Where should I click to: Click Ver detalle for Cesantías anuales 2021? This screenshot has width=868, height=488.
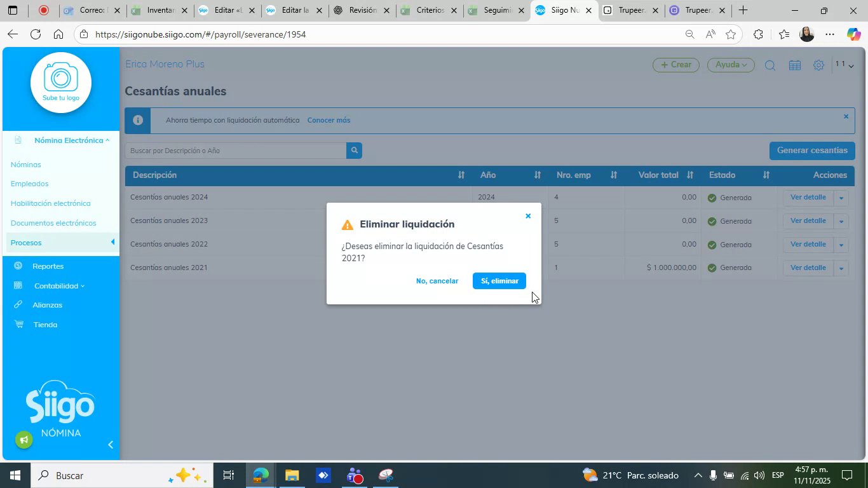pyautogui.click(x=808, y=268)
